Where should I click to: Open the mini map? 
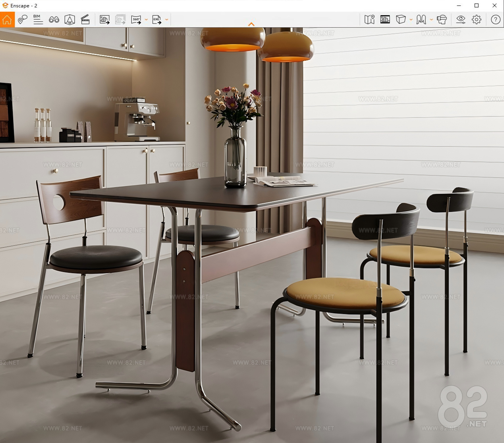pyautogui.click(x=369, y=20)
